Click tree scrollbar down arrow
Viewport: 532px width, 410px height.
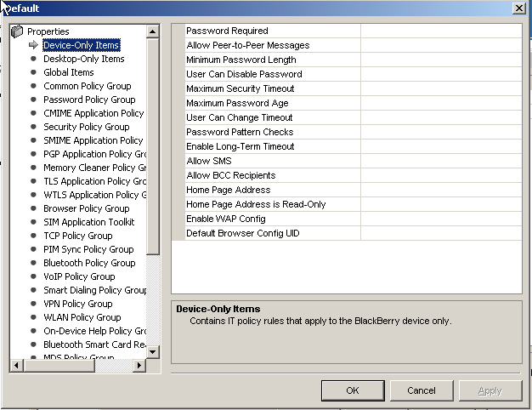153,351
